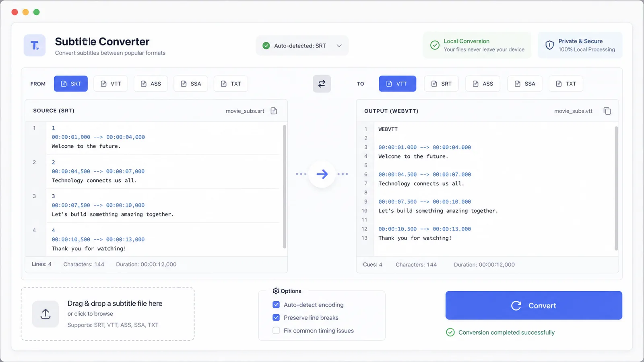Viewport: 644px width, 362px height.
Task: Click source text 'Let's build something amazing together.'
Action: [x=113, y=214]
